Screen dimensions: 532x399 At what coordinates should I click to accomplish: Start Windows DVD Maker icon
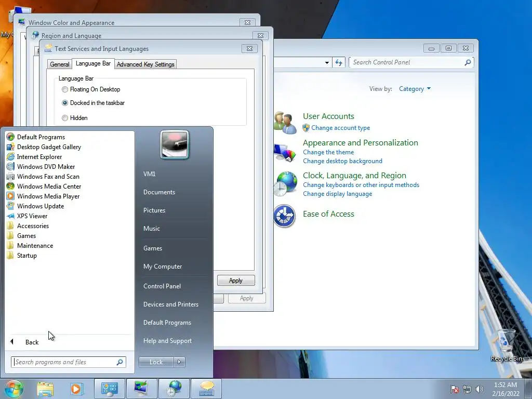10,167
